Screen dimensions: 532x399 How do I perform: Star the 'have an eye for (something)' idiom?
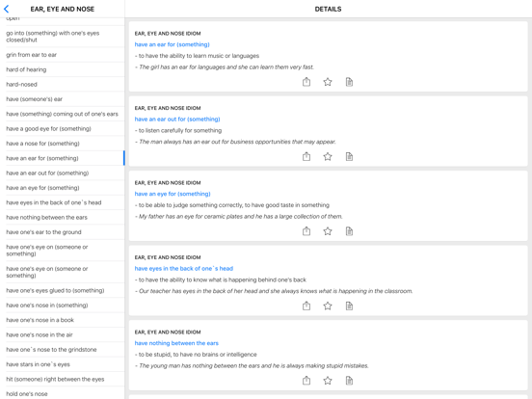[x=328, y=231]
